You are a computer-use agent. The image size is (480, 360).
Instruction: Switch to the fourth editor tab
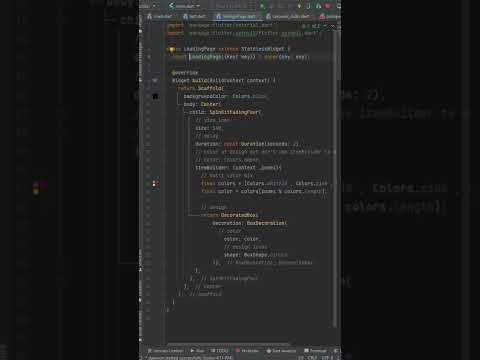(288, 16)
